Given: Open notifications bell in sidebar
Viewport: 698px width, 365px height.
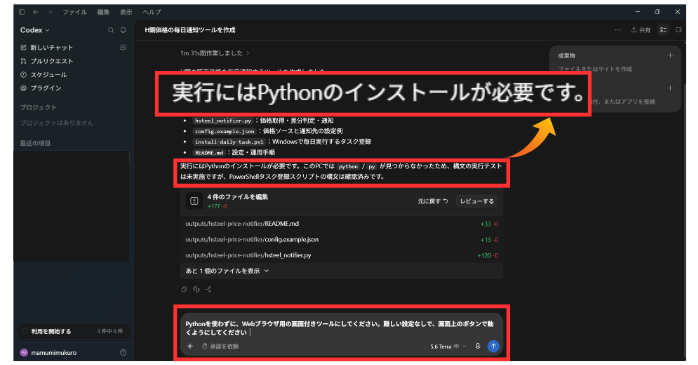Looking at the screenshot, I should 123,30.
